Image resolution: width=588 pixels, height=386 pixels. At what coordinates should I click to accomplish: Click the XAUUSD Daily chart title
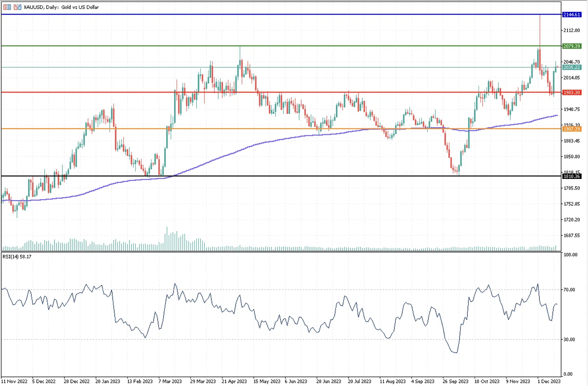[x=61, y=7]
